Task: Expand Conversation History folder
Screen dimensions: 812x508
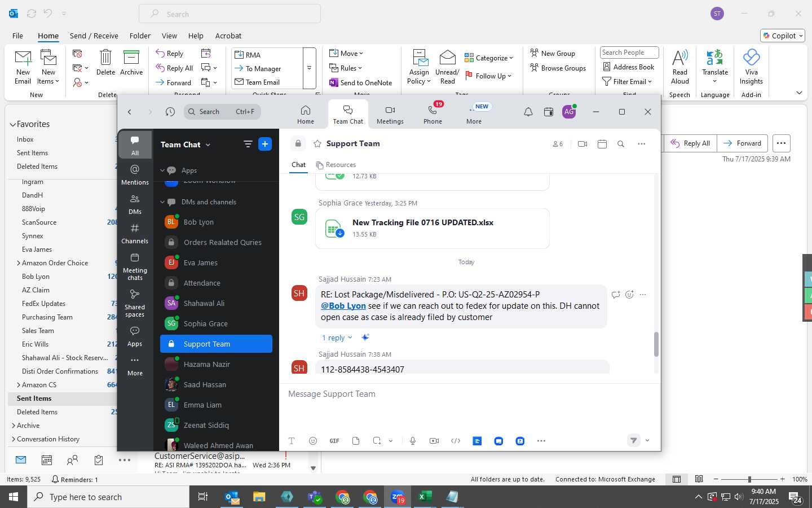Action: coord(14,439)
